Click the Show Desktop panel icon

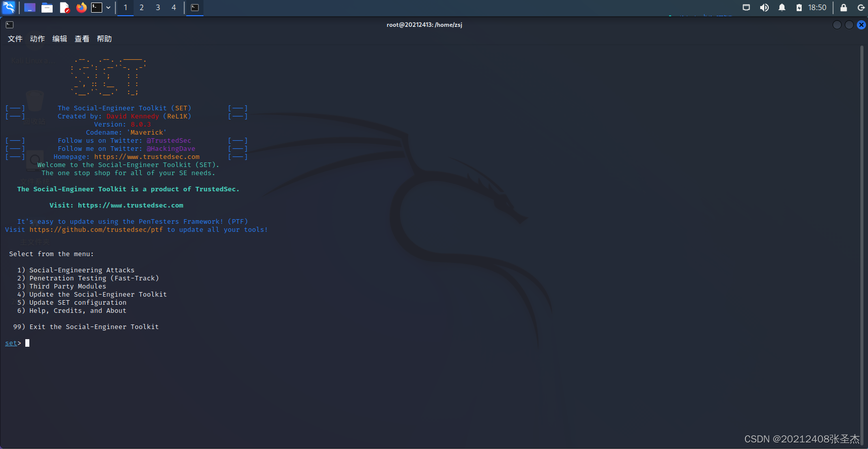[30, 8]
